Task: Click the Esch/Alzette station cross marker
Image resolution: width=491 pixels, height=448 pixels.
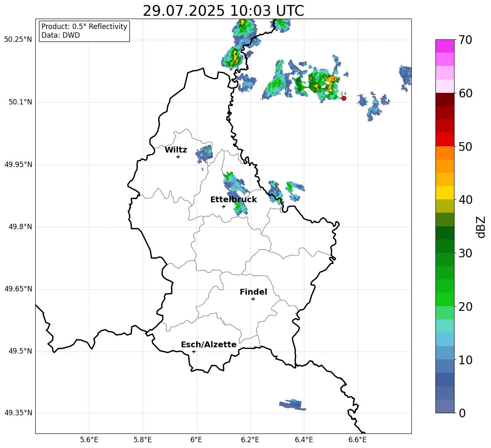Action: click(194, 351)
